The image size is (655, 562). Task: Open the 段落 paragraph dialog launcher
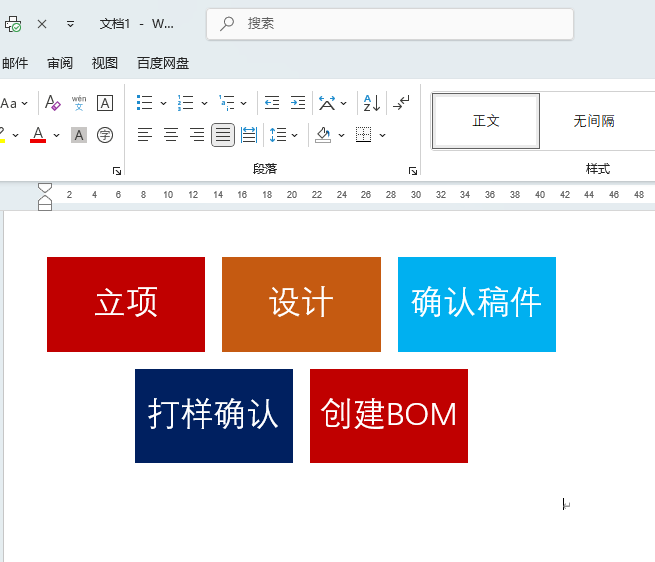coord(413,170)
